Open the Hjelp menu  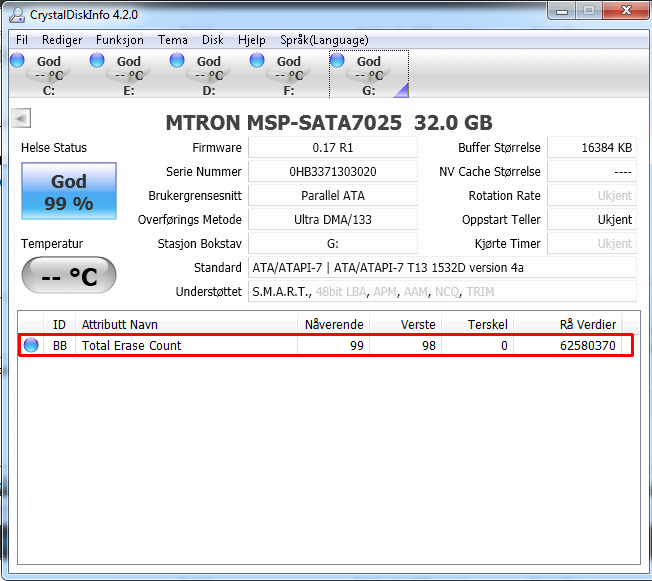click(x=252, y=40)
